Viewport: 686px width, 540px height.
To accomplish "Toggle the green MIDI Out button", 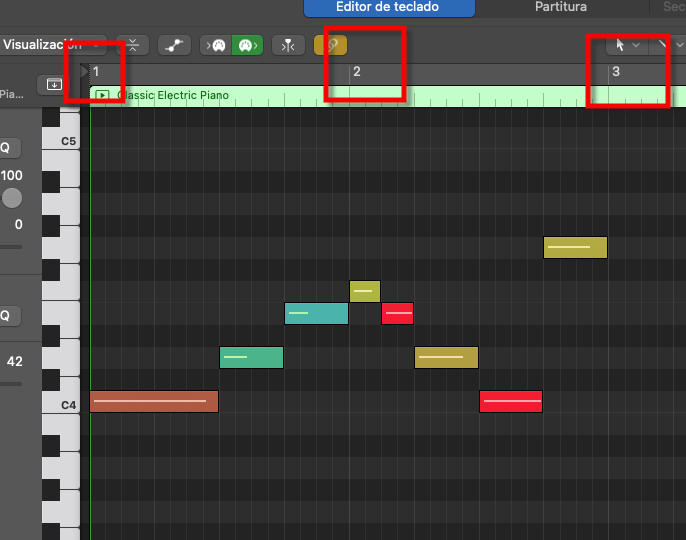I will 245,45.
